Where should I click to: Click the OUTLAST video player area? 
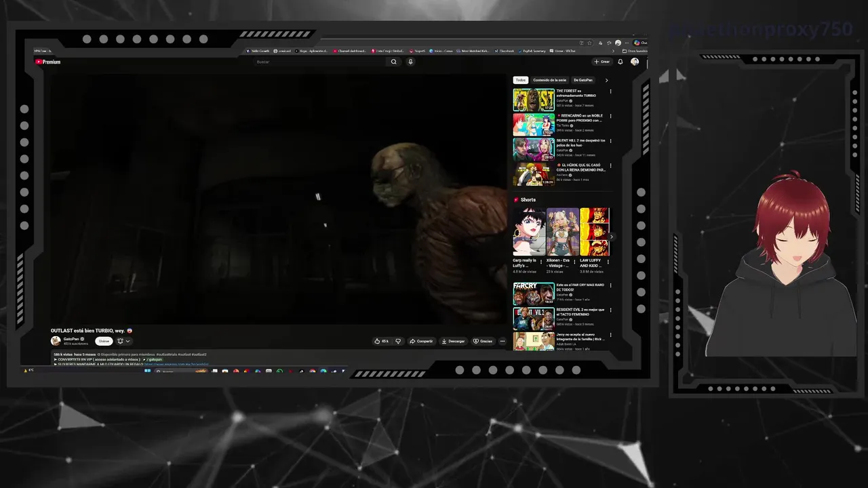[x=279, y=199]
